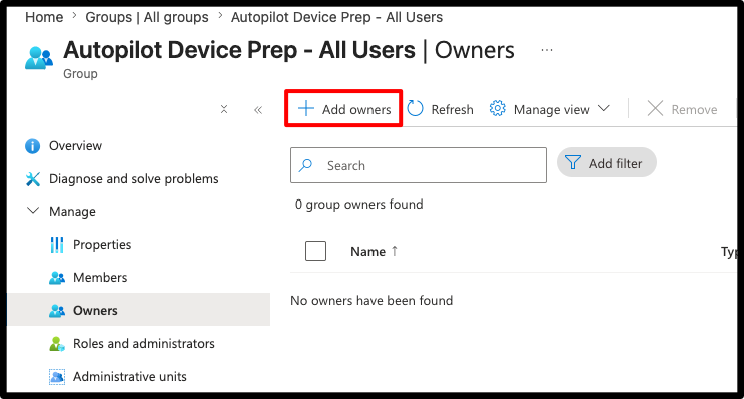
Task: Click the Remove X icon
Action: [x=655, y=109]
